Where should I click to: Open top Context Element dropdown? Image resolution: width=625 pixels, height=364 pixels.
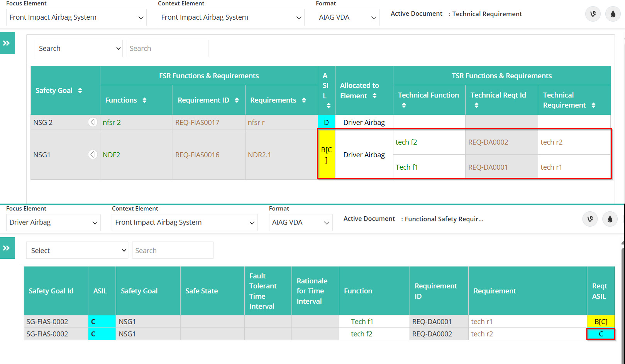(x=231, y=17)
